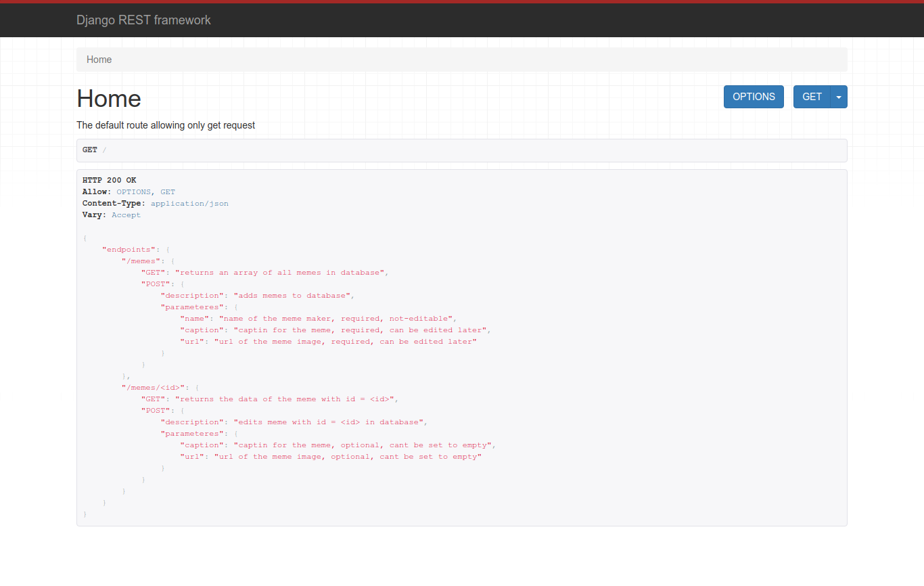The width and height of the screenshot is (924, 586).
Task: Click the GET / request line
Action: click(95, 150)
